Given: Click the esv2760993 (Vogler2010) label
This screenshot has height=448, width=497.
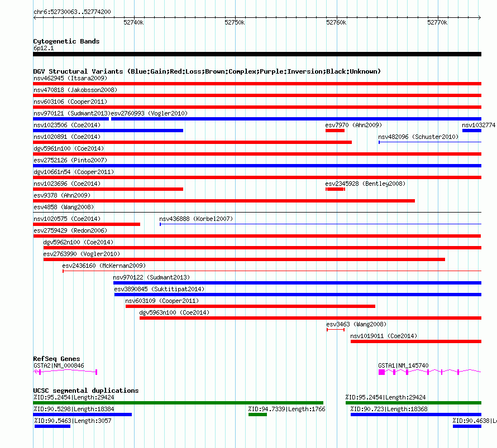Looking at the screenshot, I should (149, 113).
